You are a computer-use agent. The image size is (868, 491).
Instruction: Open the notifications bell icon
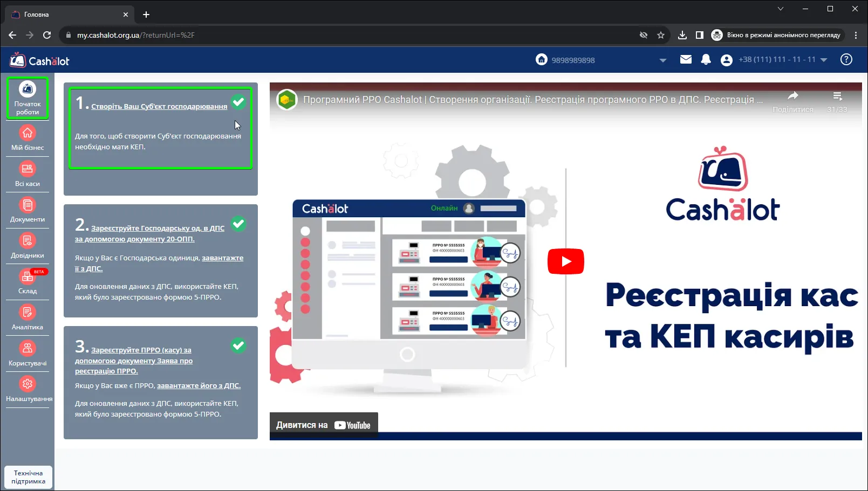706,60
